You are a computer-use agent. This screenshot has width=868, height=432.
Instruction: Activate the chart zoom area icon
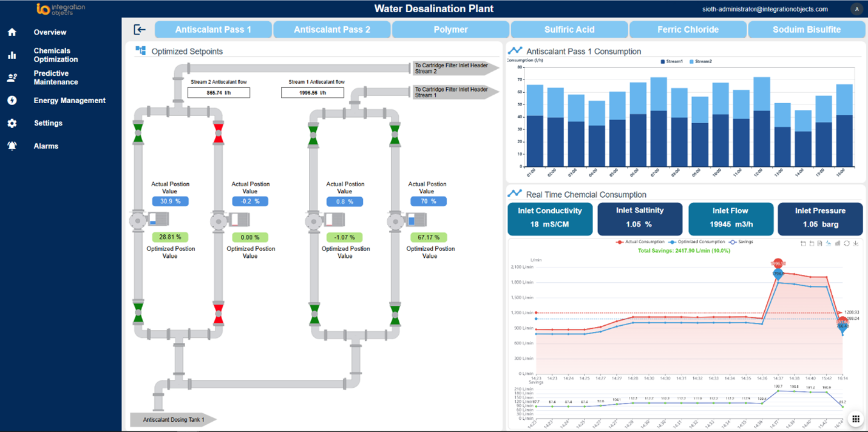point(803,243)
